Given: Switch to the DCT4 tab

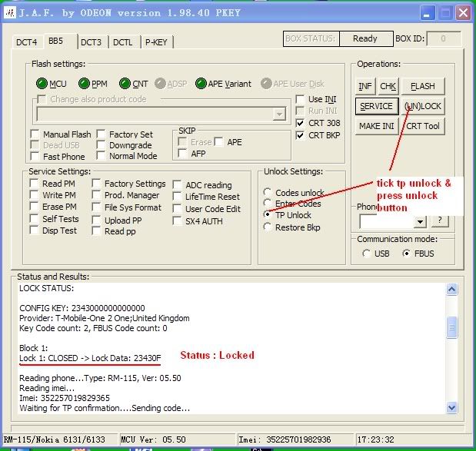Looking at the screenshot, I should click(x=27, y=42).
